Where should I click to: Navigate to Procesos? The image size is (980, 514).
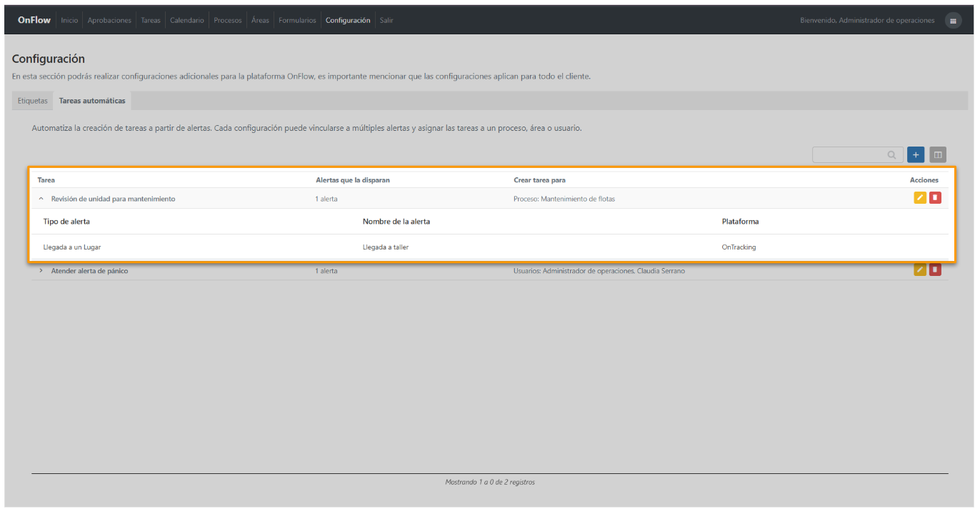click(x=228, y=20)
